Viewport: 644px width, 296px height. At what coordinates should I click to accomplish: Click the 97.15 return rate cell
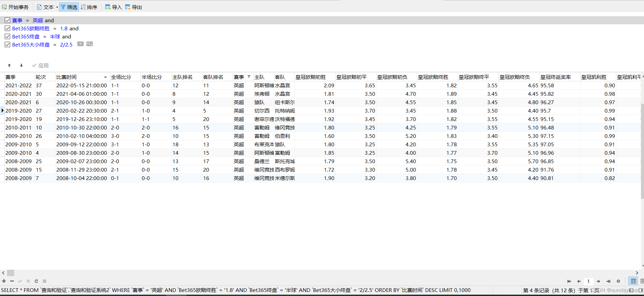pos(560,136)
